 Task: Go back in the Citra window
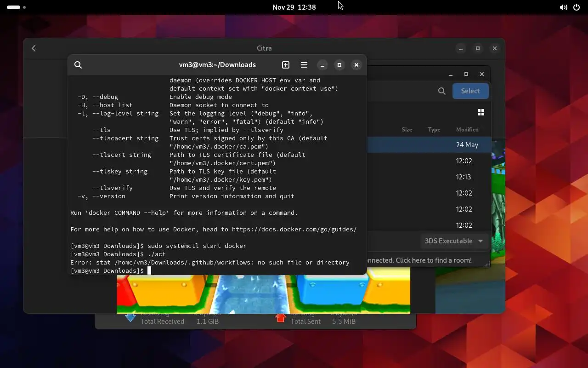click(34, 48)
